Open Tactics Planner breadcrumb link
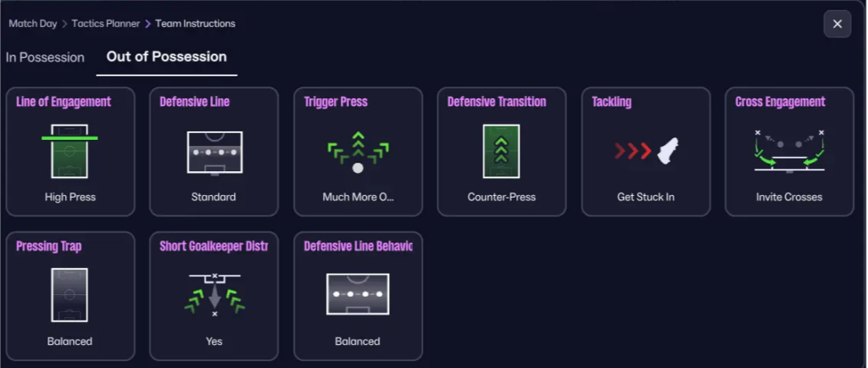 [106, 24]
